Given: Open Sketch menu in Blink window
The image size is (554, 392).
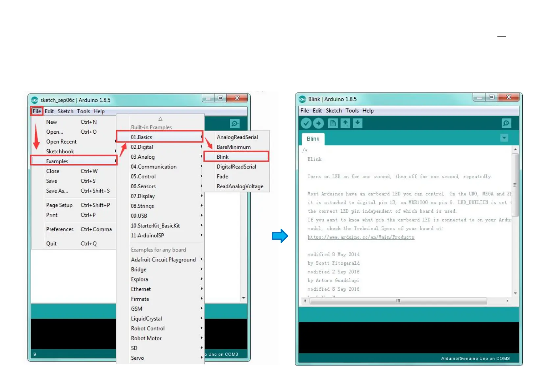Looking at the screenshot, I should tap(334, 111).
